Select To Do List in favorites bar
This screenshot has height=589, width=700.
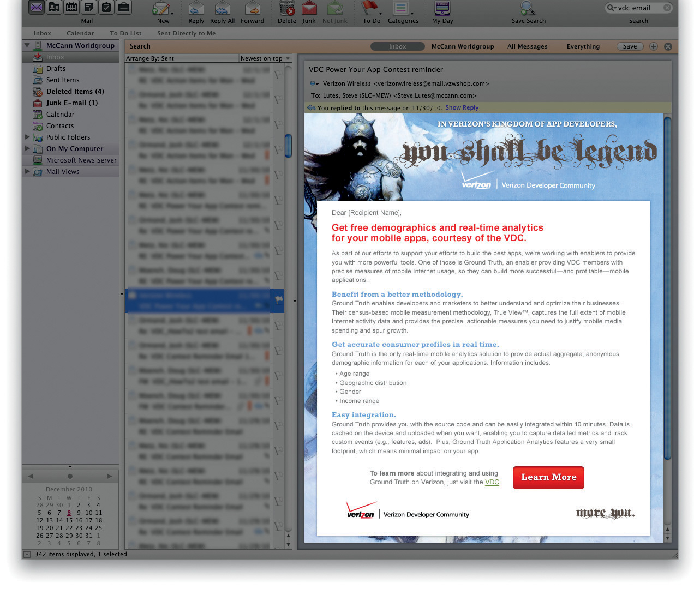point(125,33)
